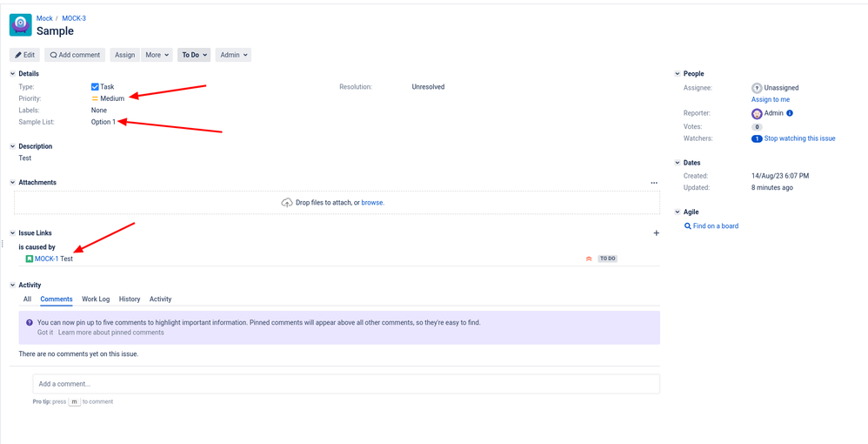The height and width of the screenshot is (444, 868).
Task: Collapse the Description section
Action: (x=13, y=146)
